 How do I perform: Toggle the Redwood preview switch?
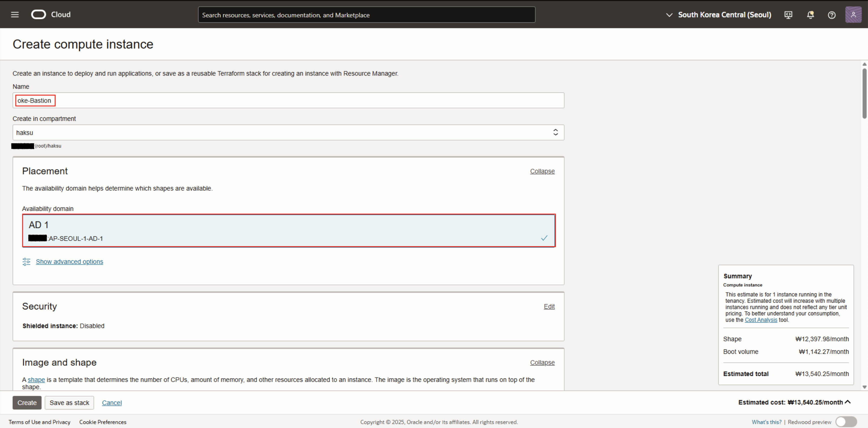tap(846, 422)
